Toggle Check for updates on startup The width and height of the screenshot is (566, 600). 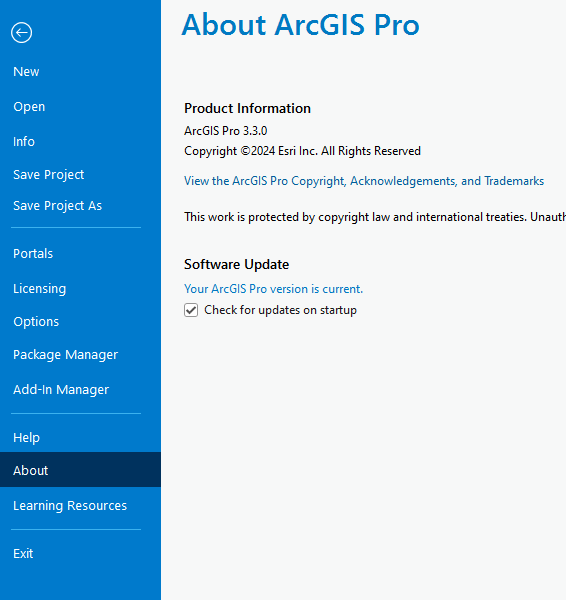point(191,310)
